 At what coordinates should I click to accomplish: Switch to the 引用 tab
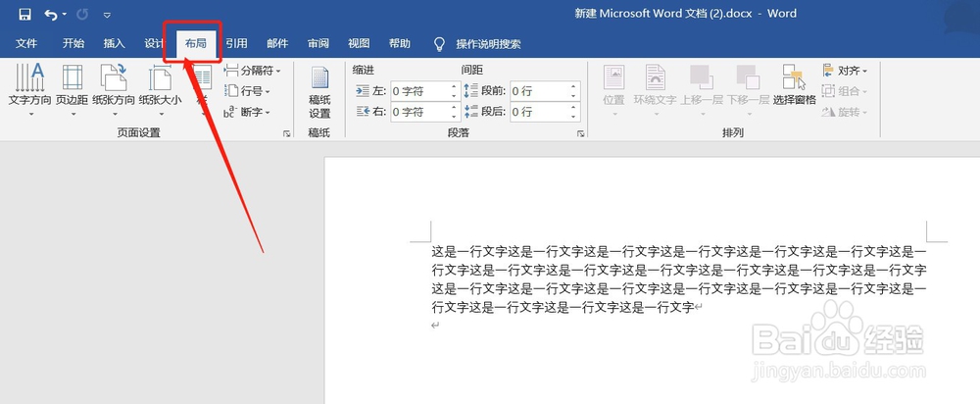(x=236, y=43)
